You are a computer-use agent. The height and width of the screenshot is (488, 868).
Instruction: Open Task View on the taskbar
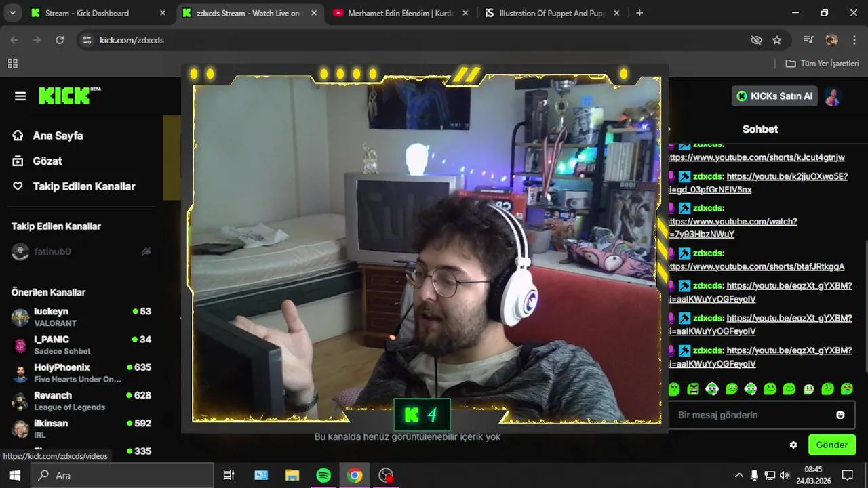point(229,475)
